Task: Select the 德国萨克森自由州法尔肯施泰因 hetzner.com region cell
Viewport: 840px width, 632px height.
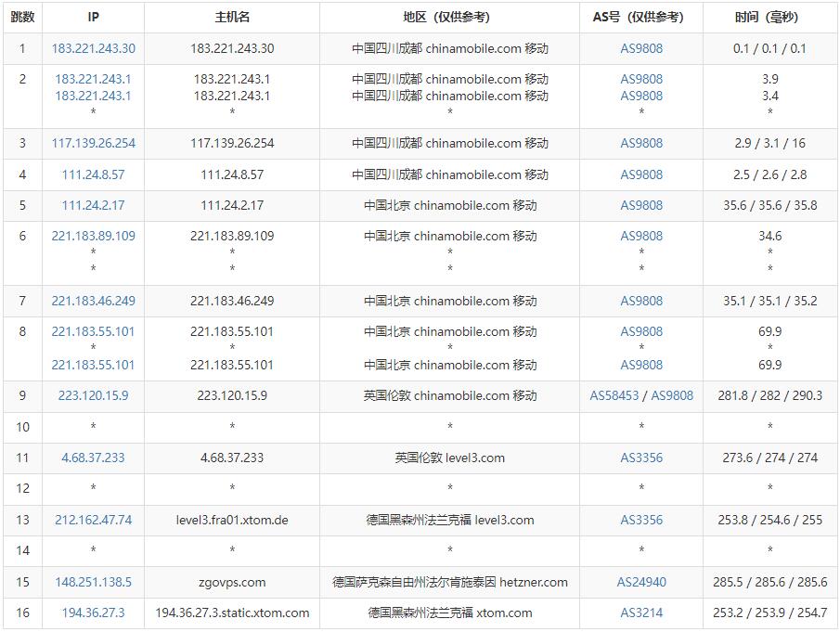Action: click(449, 582)
